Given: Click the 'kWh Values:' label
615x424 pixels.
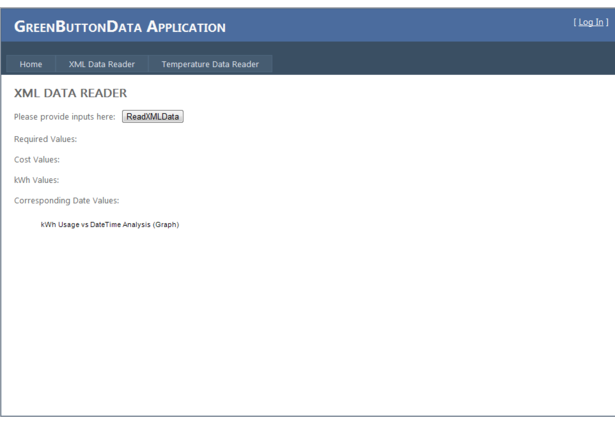Looking at the screenshot, I should point(36,180).
